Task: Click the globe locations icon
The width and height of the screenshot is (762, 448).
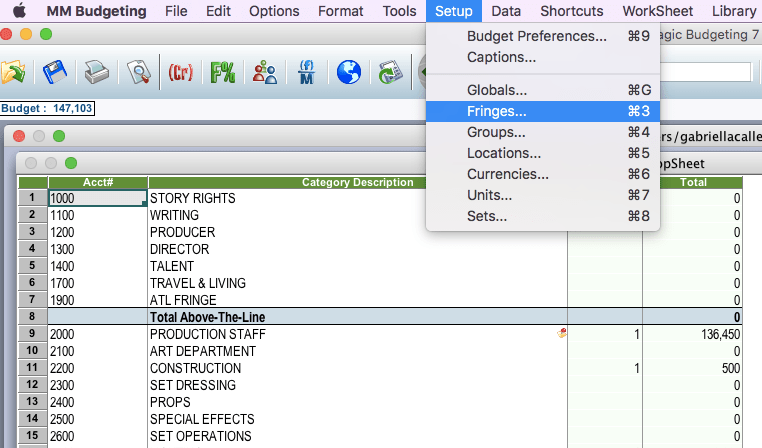Action: 348,73
